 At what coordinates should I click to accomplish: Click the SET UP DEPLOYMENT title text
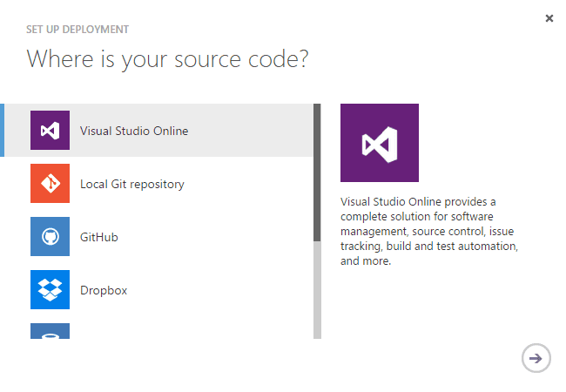pyautogui.click(x=77, y=30)
